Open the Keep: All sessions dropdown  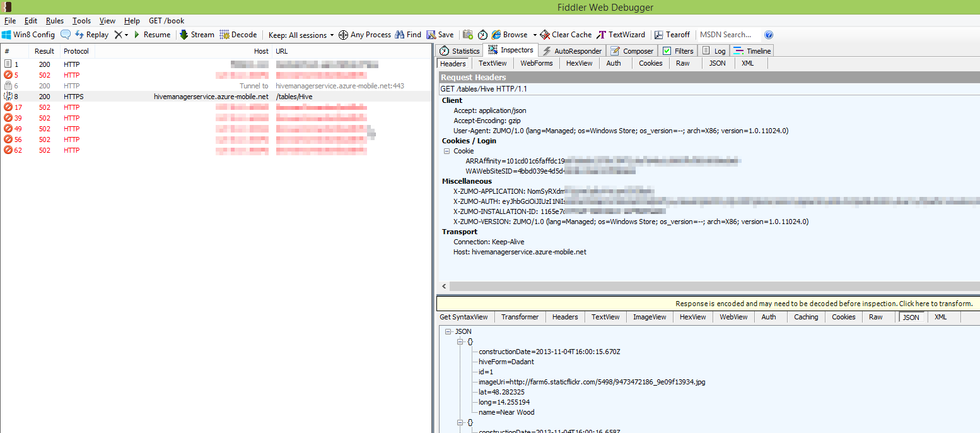pyautogui.click(x=301, y=35)
